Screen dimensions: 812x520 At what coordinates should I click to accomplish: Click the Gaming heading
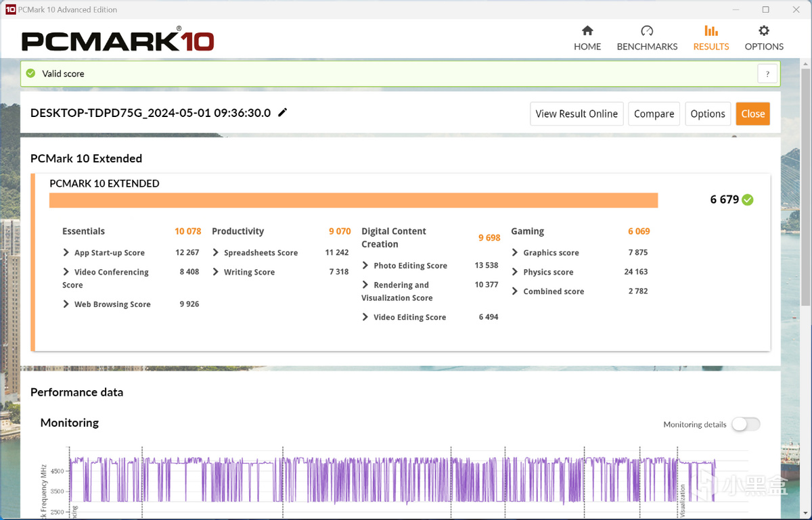(x=527, y=231)
